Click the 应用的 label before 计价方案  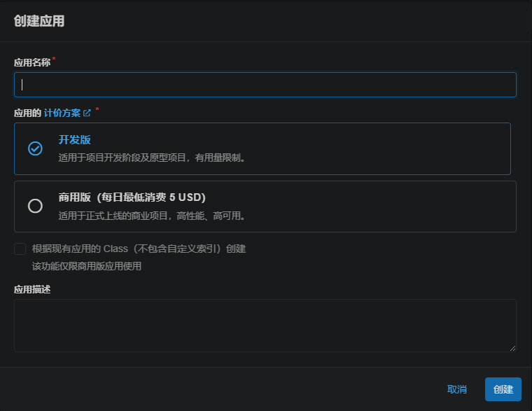tap(27, 113)
